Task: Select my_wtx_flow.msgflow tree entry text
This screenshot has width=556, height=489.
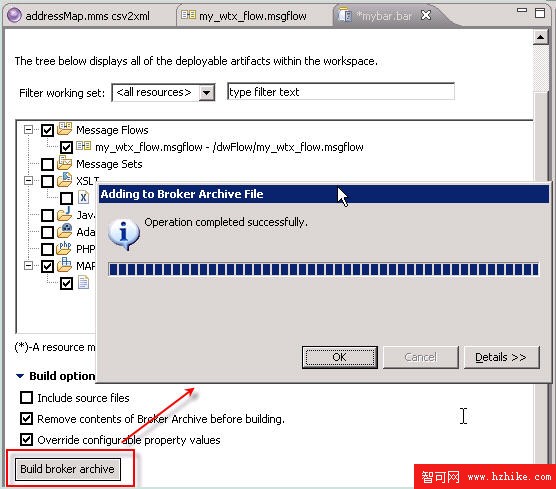Action: [x=229, y=147]
